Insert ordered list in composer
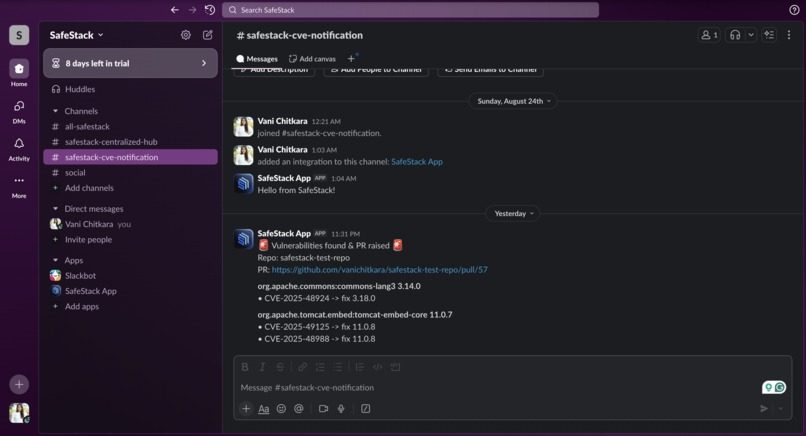806x436 pixels. pyautogui.click(x=320, y=367)
